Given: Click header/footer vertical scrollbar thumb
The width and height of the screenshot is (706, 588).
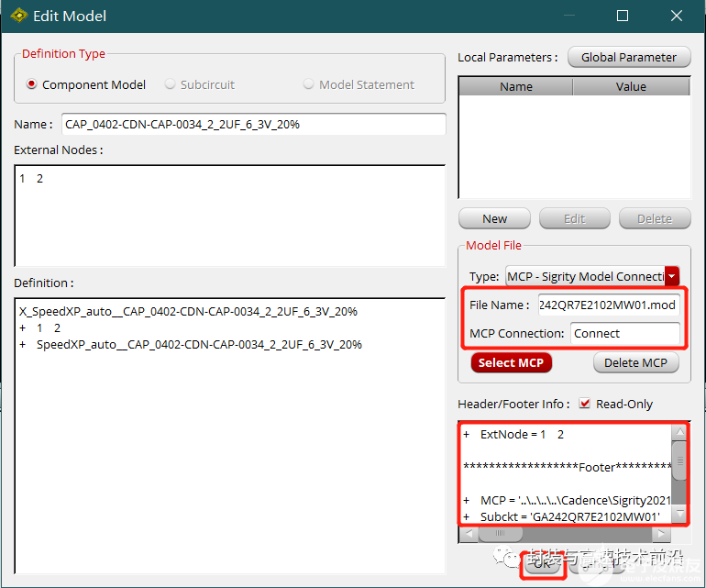Looking at the screenshot, I should click(679, 460).
